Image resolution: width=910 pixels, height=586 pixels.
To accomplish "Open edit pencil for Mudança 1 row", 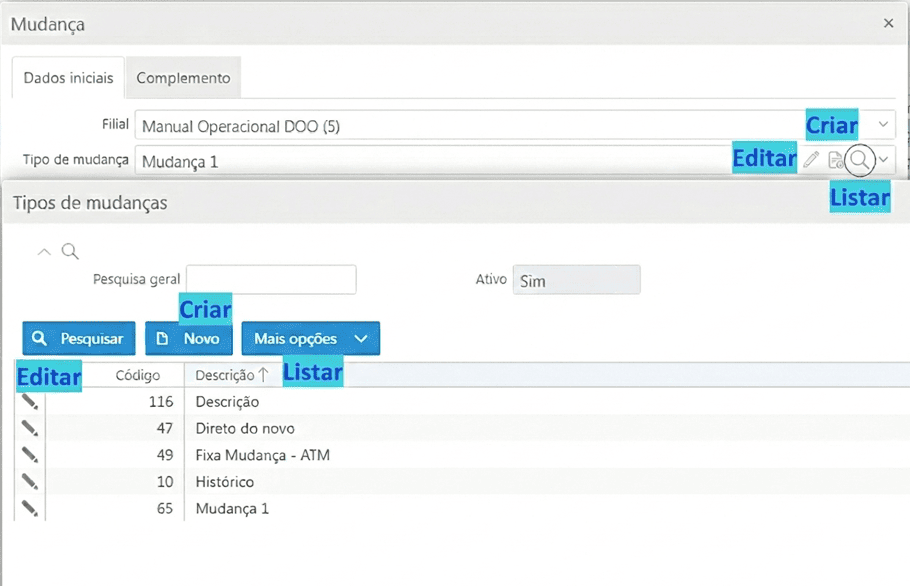I will click(30, 509).
